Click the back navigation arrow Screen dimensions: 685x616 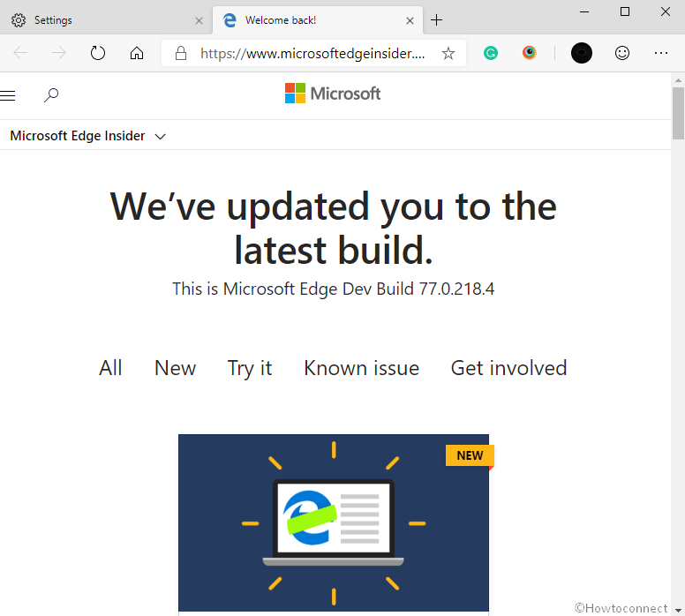20,53
